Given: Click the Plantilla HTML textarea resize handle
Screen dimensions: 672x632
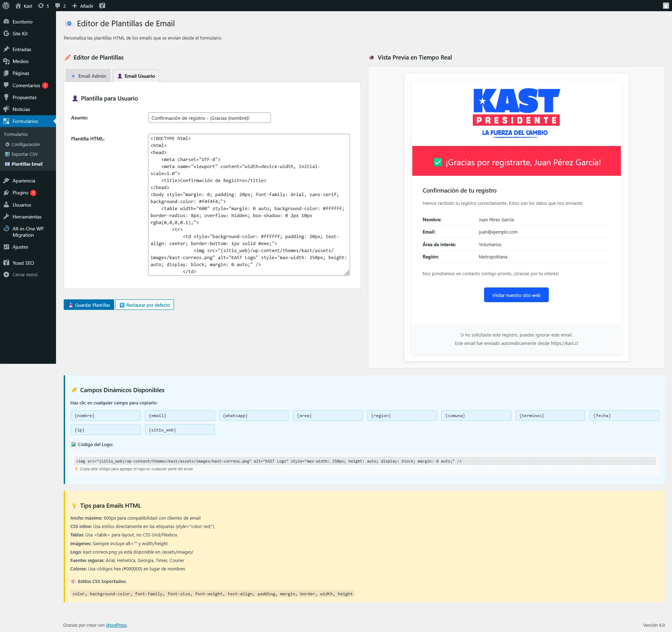Looking at the screenshot, I should 347,273.
